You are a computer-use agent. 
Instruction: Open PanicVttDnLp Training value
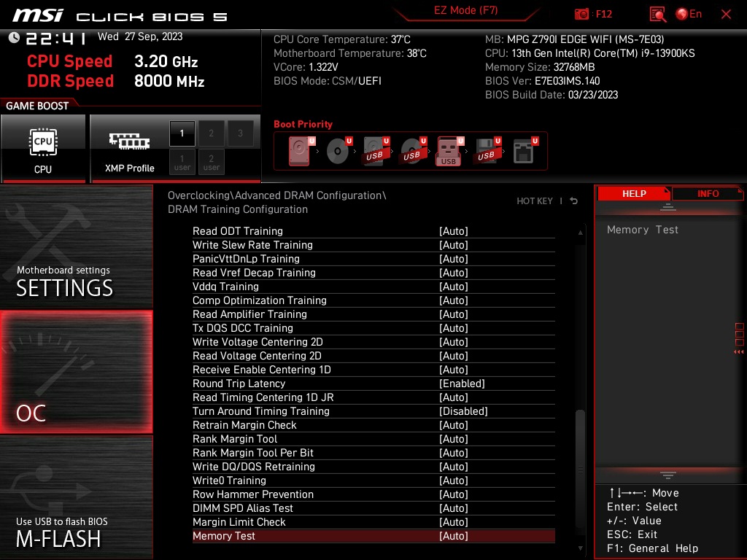[454, 259]
